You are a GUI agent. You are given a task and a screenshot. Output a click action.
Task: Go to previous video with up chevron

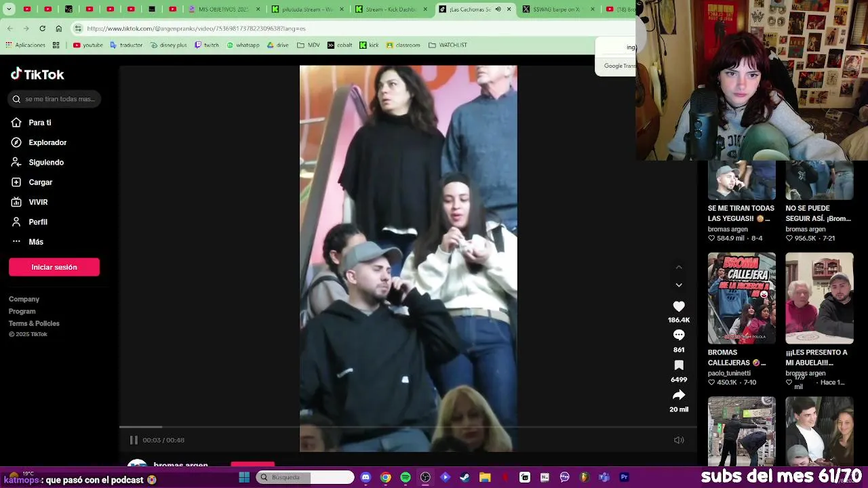(679, 268)
